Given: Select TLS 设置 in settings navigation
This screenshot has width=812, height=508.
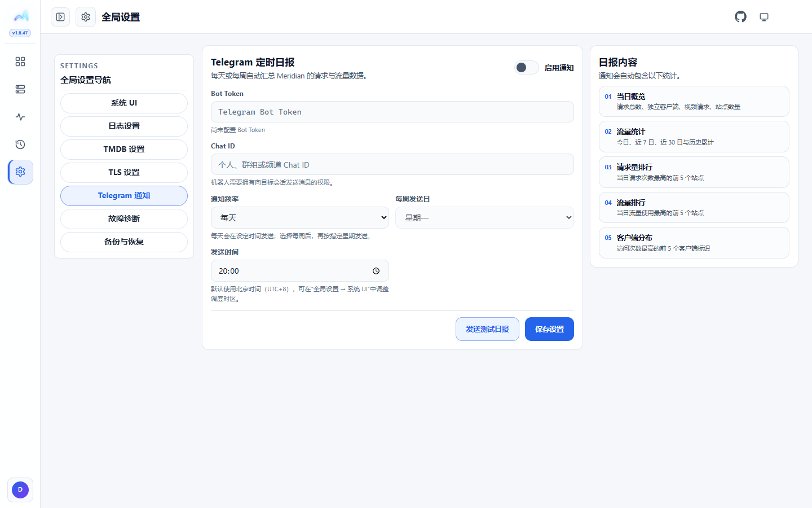Looking at the screenshot, I should tap(124, 173).
